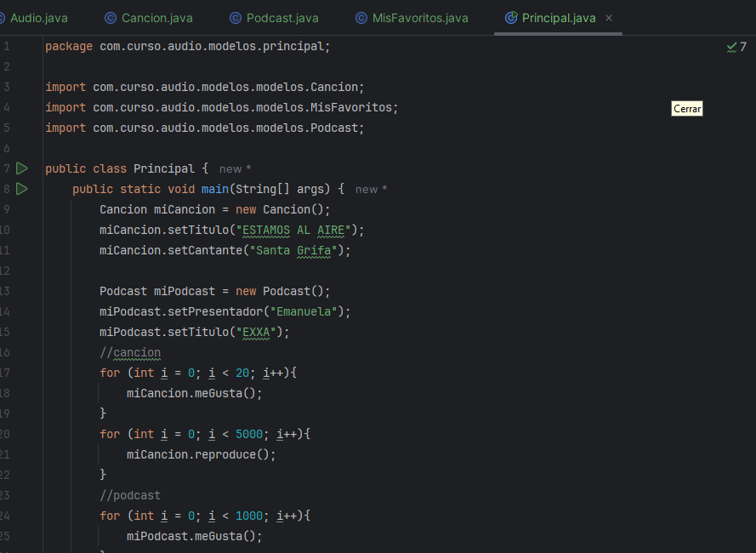This screenshot has height=553, width=756.
Task: Click the loop limit 20
Action: [x=242, y=373]
